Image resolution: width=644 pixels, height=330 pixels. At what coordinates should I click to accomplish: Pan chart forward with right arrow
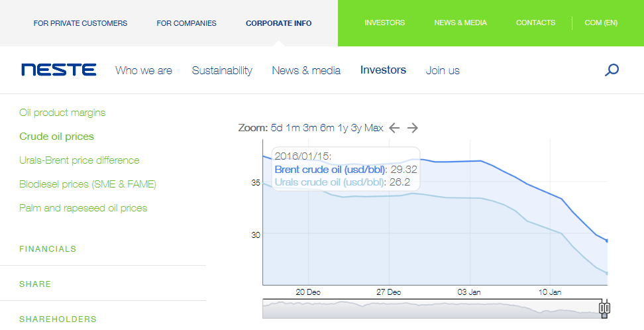(413, 128)
